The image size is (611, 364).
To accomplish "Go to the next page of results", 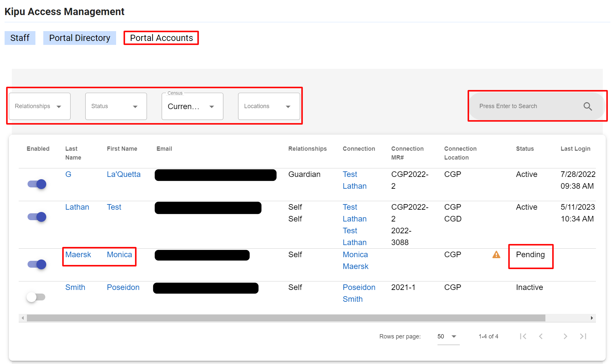I will click(x=565, y=336).
